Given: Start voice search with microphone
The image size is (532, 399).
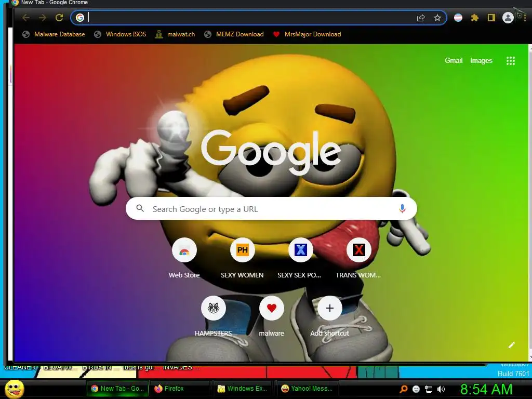Looking at the screenshot, I should (403, 208).
